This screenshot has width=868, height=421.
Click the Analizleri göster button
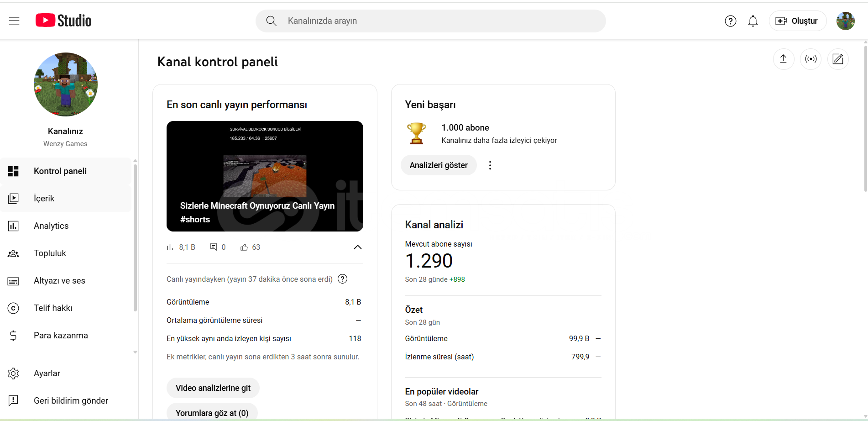pyautogui.click(x=439, y=165)
